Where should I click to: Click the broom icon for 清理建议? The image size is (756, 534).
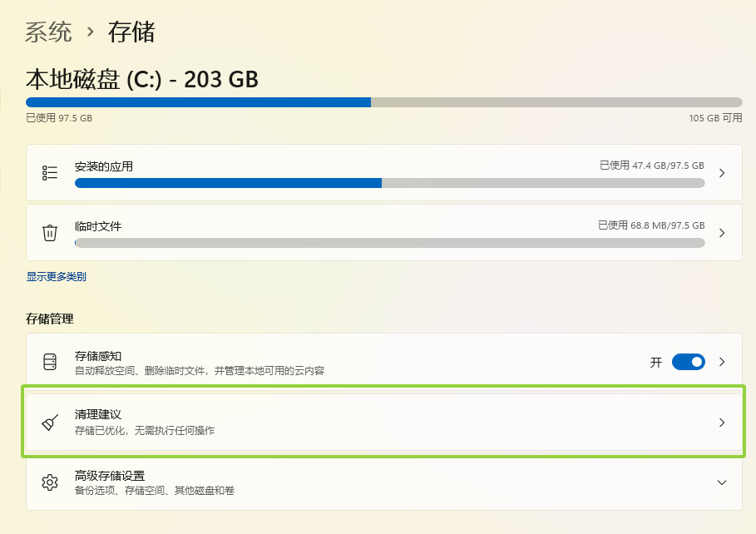50,423
